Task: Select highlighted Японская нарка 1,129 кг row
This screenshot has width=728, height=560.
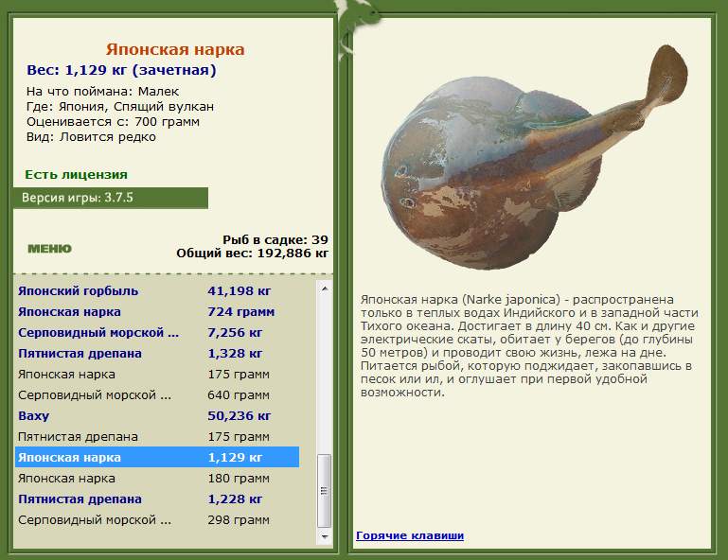Action: (157, 458)
